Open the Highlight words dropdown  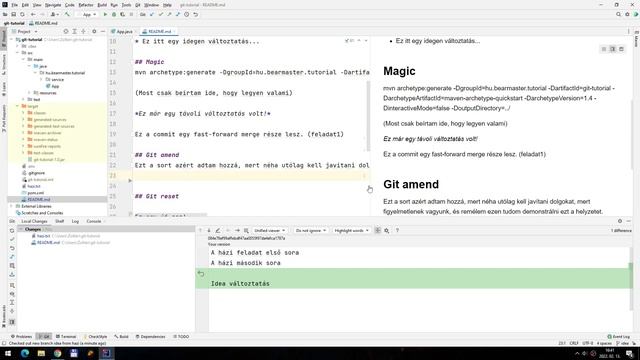pyautogui.click(x=351, y=231)
